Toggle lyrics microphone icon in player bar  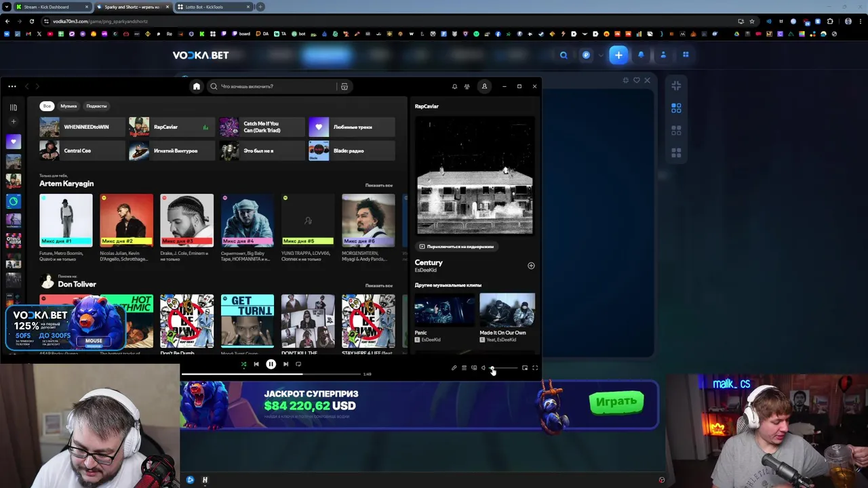pos(454,368)
